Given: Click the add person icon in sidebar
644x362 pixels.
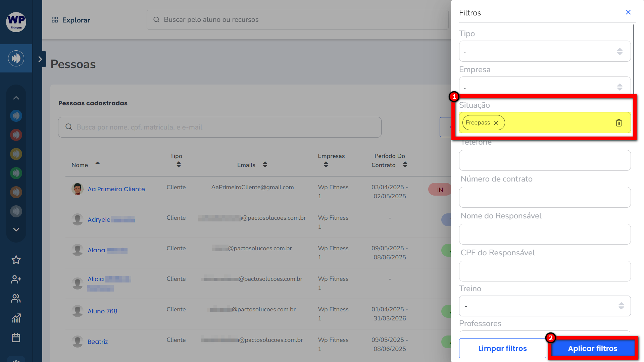Looking at the screenshot, I should pyautogui.click(x=16, y=279).
